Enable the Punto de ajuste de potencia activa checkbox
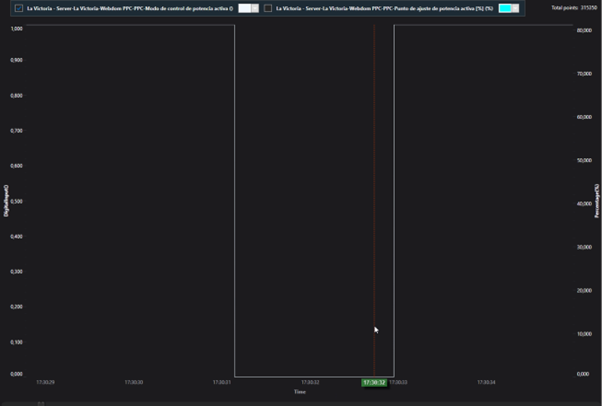Image resolution: width=602 pixels, height=406 pixels. pyautogui.click(x=268, y=8)
